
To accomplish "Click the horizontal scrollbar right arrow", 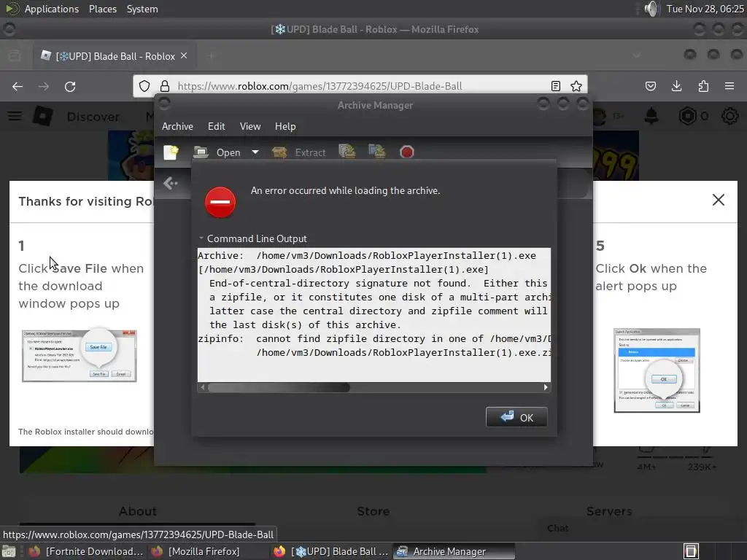I will pos(546,387).
